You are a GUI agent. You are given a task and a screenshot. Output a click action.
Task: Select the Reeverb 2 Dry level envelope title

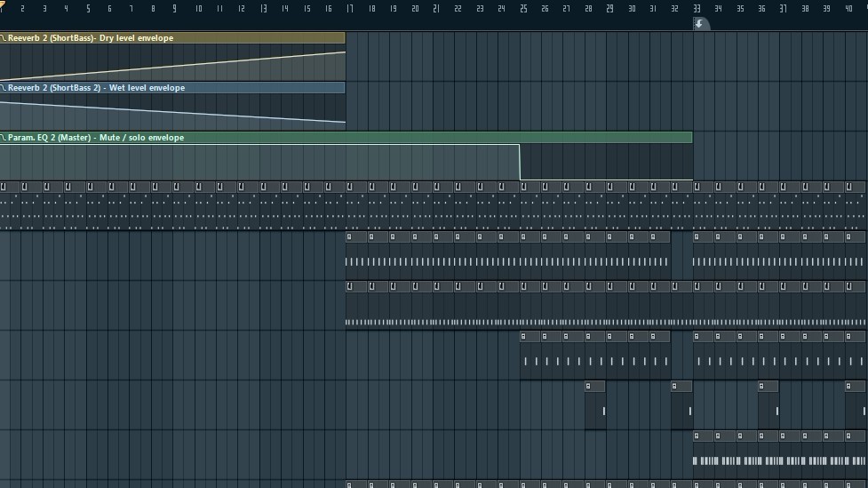pos(91,38)
